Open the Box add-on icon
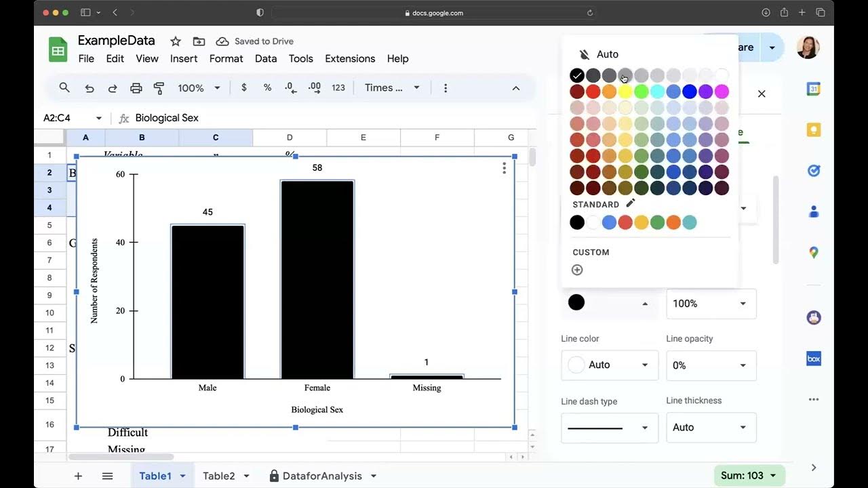868x488 pixels. (814, 359)
